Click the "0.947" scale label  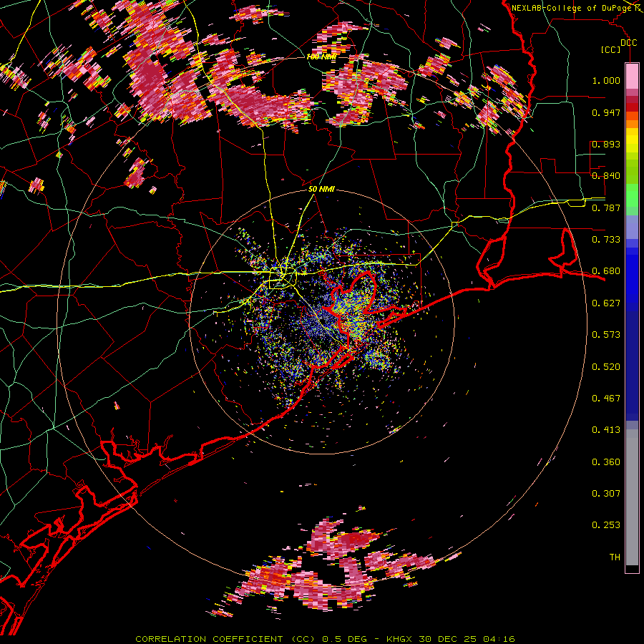(606, 112)
